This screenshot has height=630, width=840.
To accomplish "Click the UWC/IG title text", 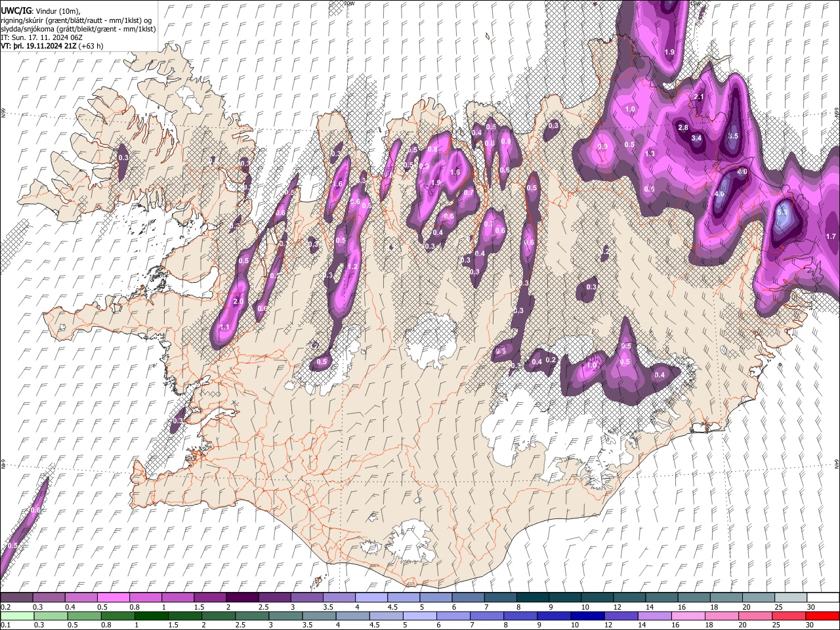I will [x=16, y=10].
